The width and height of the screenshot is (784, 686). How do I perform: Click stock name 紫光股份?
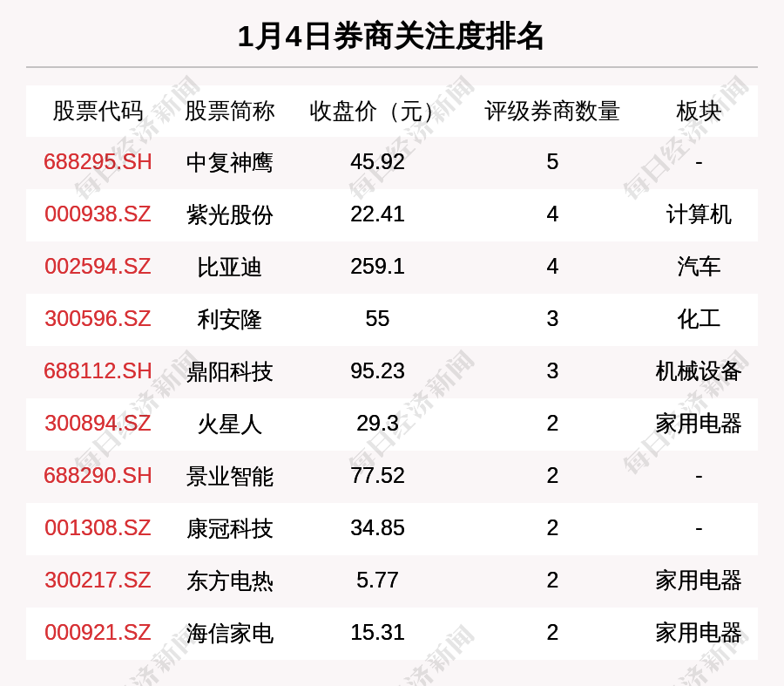(229, 214)
